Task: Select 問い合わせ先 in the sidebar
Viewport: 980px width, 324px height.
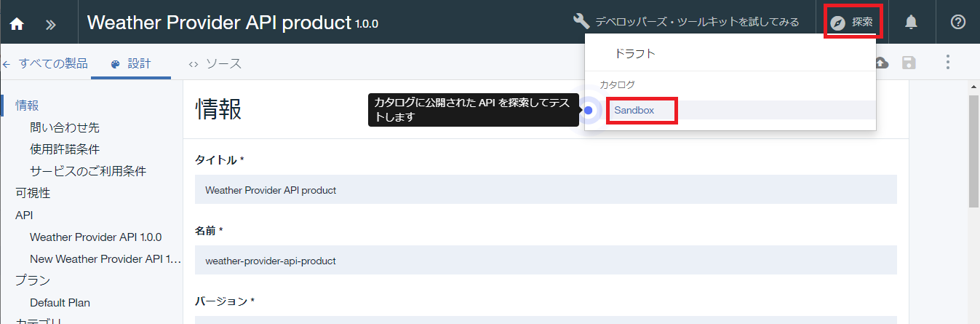Action: (65, 127)
